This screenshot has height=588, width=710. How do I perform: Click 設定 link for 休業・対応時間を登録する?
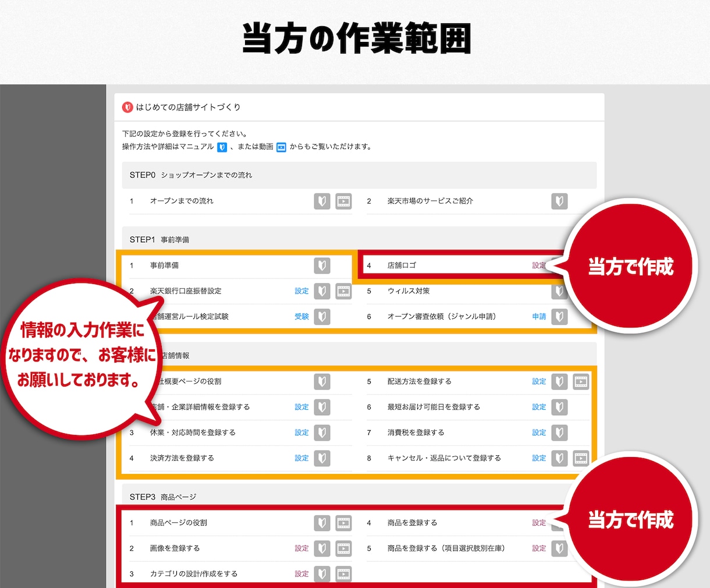[x=301, y=433]
